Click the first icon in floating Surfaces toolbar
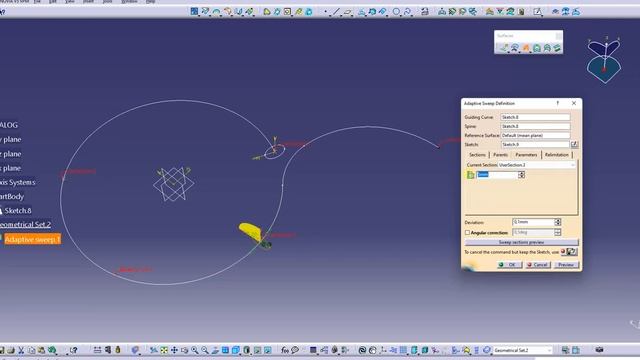 [504, 48]
